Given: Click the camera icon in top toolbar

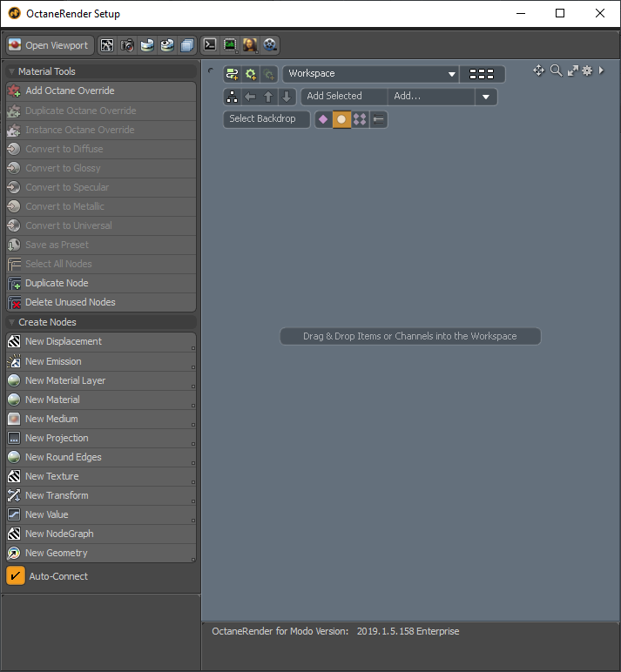Looking at the screenshot, I should point(127,45).
